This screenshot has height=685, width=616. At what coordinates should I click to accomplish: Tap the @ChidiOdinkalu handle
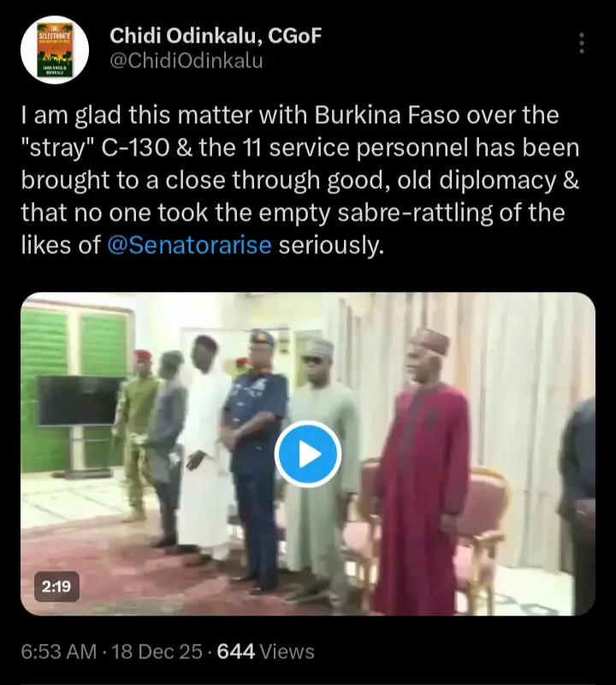coord(186,61)
